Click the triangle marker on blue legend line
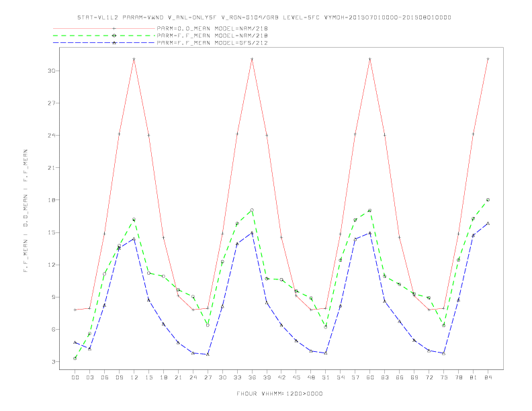Image resolution: width=532 pixels, height=411 pixels. [x=114, y=43]
